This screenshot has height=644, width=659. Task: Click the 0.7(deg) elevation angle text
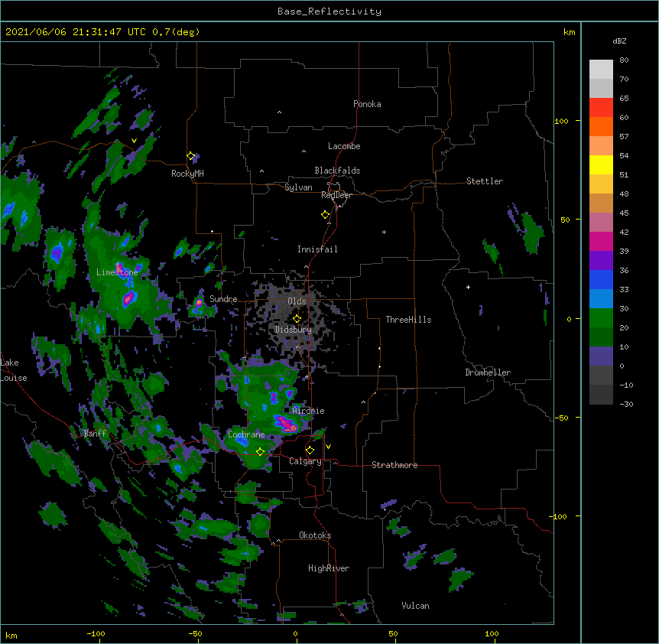pyautogui.click(x=176, y=32)
